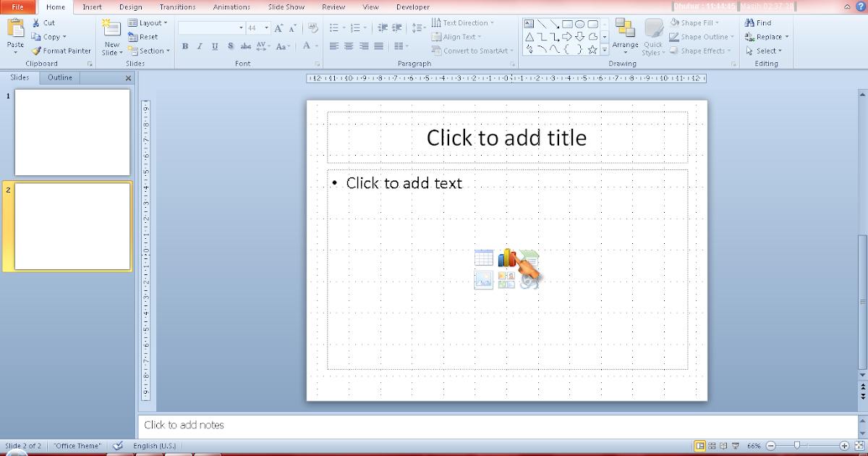The width and height of the screenshot is (868, 456).
Task: Open the Font Size dropdown
Action: click(266, 27)
